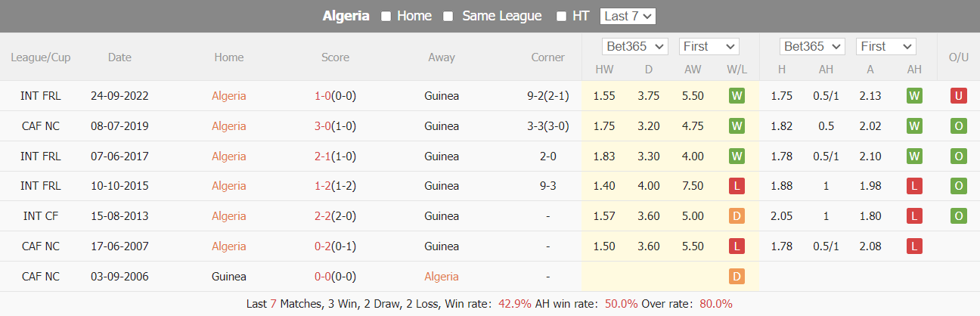This screenshot has height=316, width=980.
Task: Click the 9-2(2-1) corner result cell
Action: [x=548, y=96]
